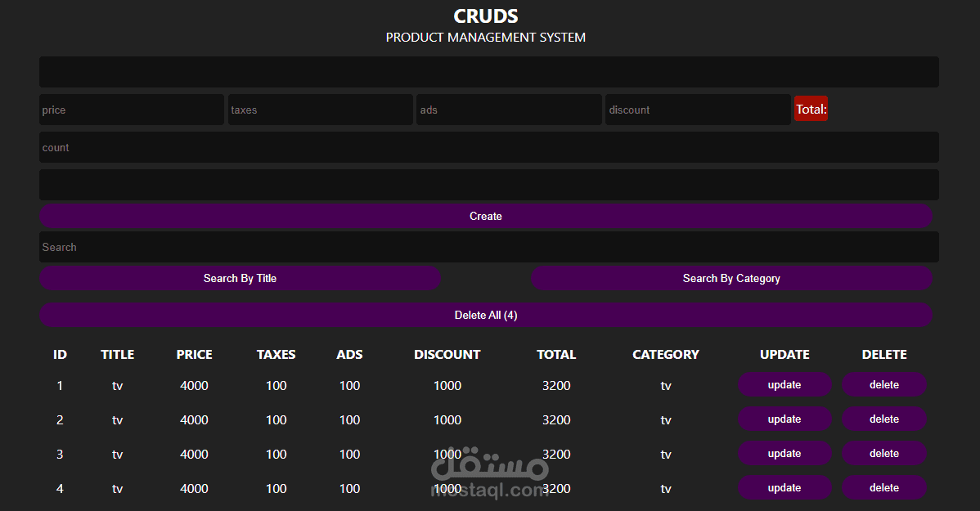This screenshot has height=511, width=980.
Task: Click update button for product ID 1
Action: [784, 384]
